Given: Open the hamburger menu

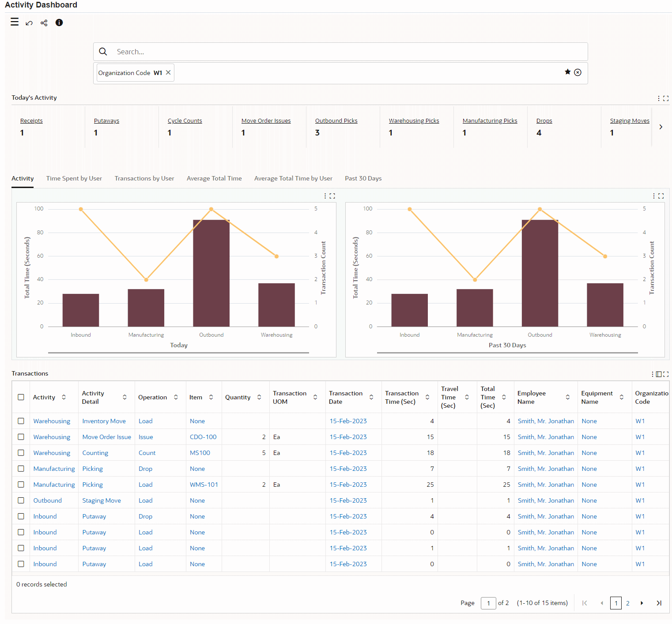Looking at the screenshot, I should pos(15,22).
